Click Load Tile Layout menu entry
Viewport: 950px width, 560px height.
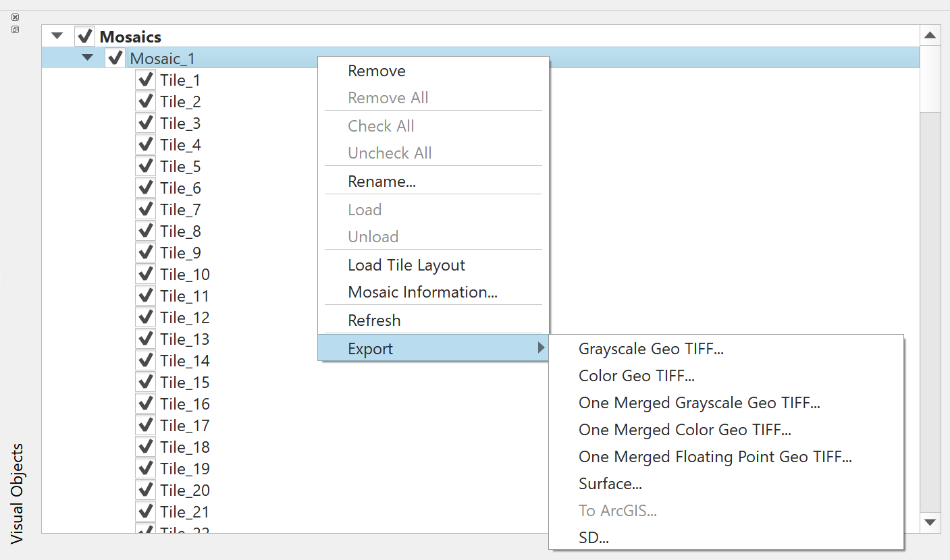click(x=406, y=265)
